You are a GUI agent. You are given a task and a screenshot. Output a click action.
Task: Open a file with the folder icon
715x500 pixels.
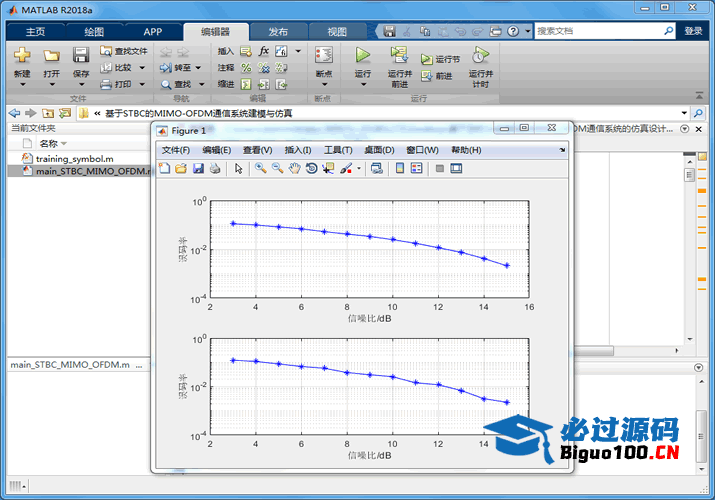[52, 56]
